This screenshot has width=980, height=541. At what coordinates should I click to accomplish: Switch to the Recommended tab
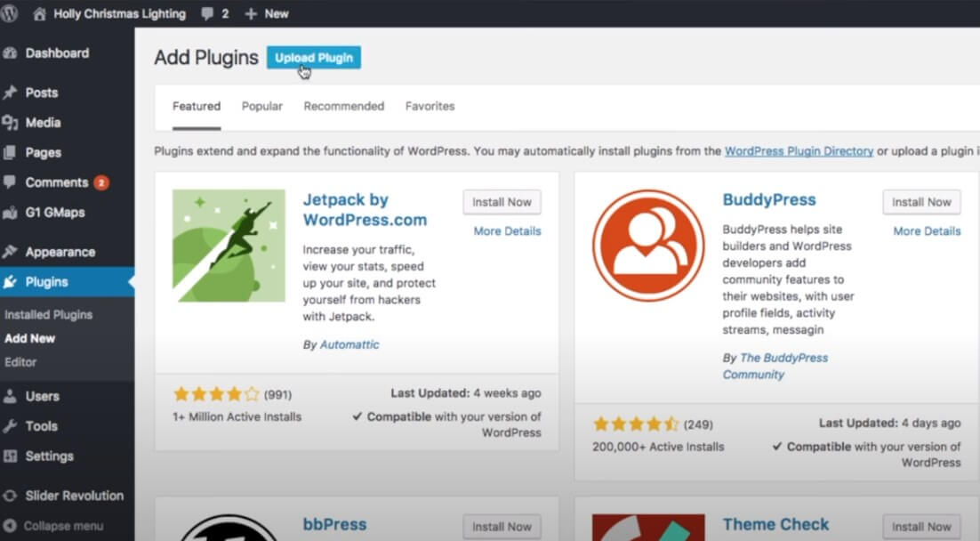coord(344,106)
